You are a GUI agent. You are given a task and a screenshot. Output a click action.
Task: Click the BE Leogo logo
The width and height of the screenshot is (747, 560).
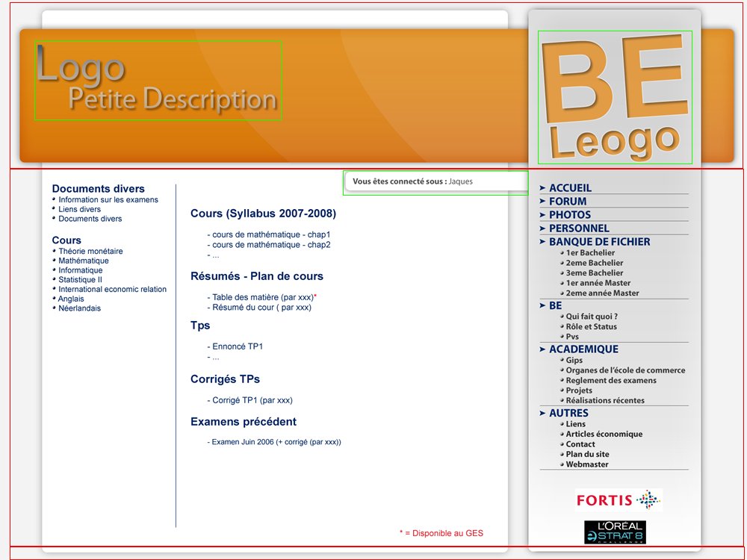coord(615,98)
